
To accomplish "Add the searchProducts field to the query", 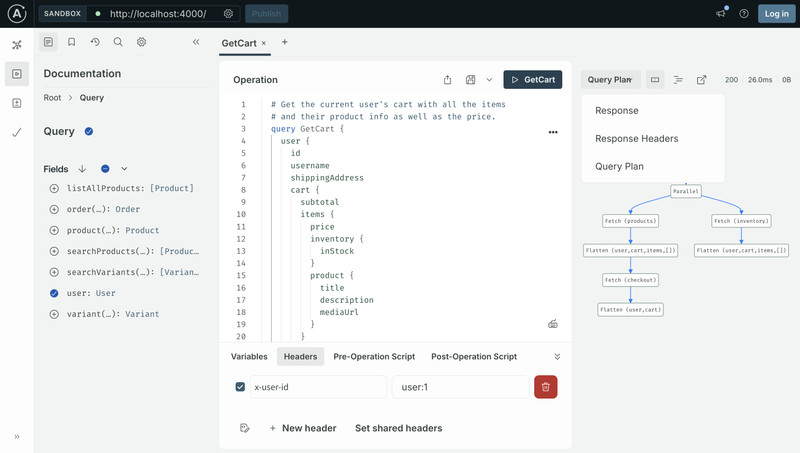I will tap(54, 251).
